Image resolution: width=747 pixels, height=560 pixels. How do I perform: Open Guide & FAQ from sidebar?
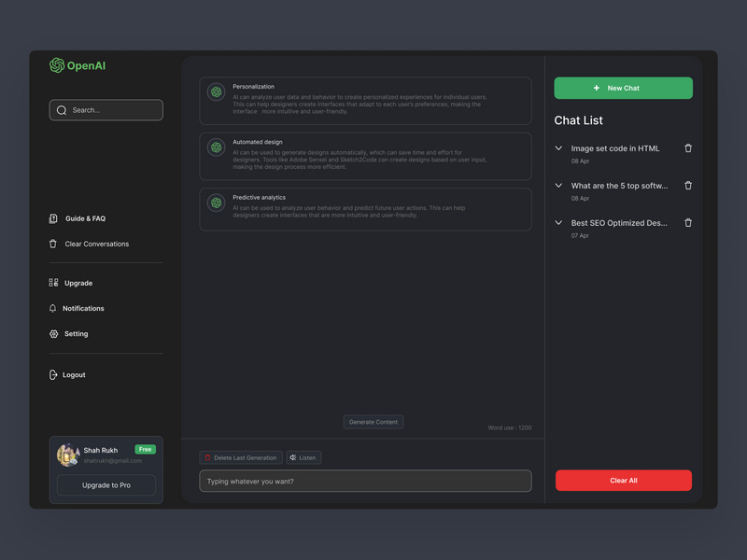84,218
